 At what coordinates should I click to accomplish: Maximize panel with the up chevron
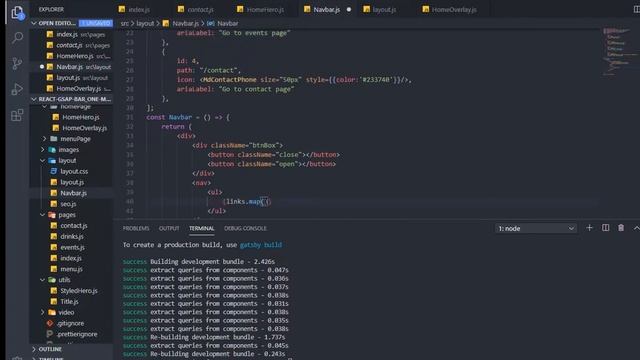point(636,228)
